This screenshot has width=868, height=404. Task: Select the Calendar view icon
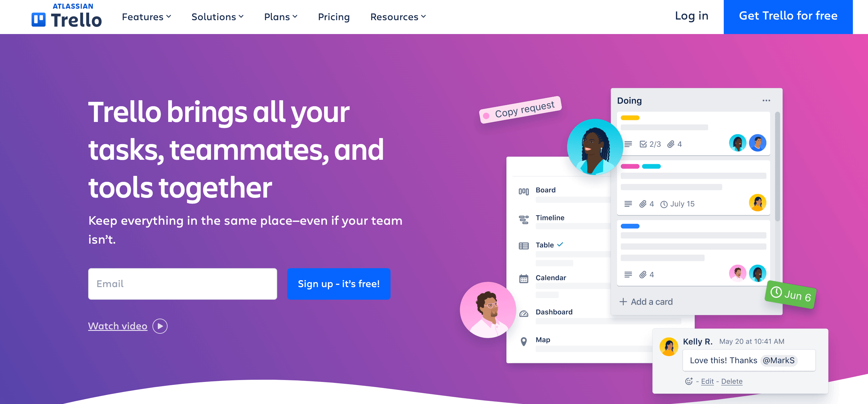click(x=524, y=278)
